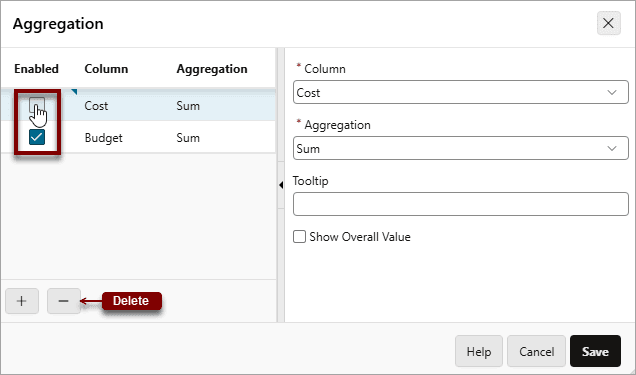
Task: Click Sum in the Budget row
Action: coord(188,138)
